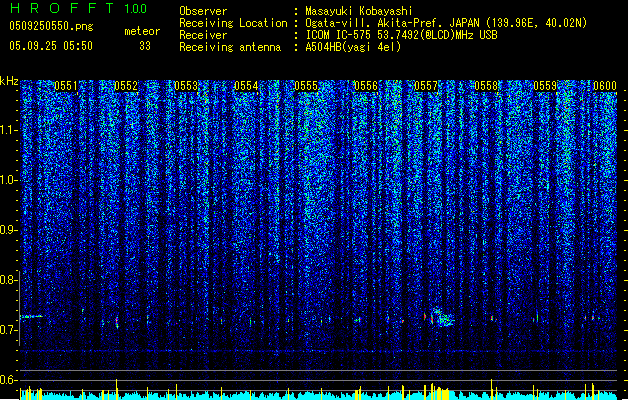Click the 0556 time marker
Image resolution: width=629 pixels, height=400 pixels.
pos(366,86)
